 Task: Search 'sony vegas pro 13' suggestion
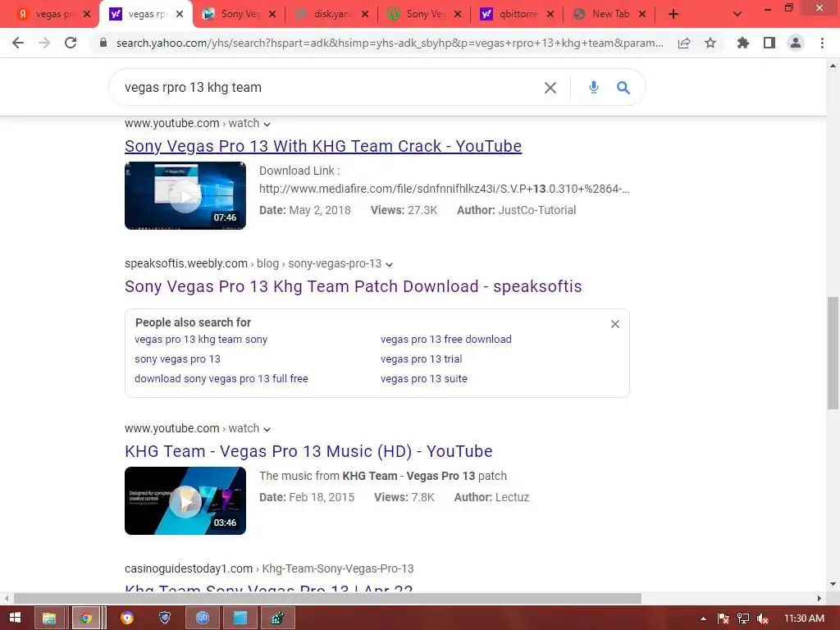coord(177,359)
